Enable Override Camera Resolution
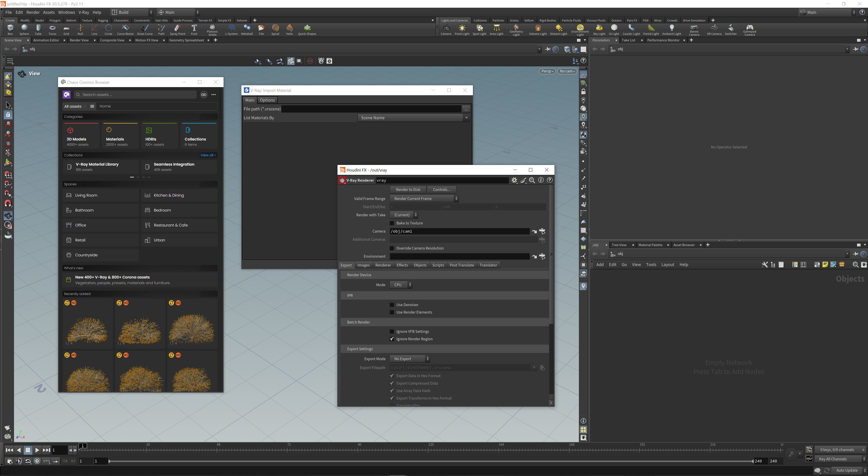 click(x=392, y=248)
